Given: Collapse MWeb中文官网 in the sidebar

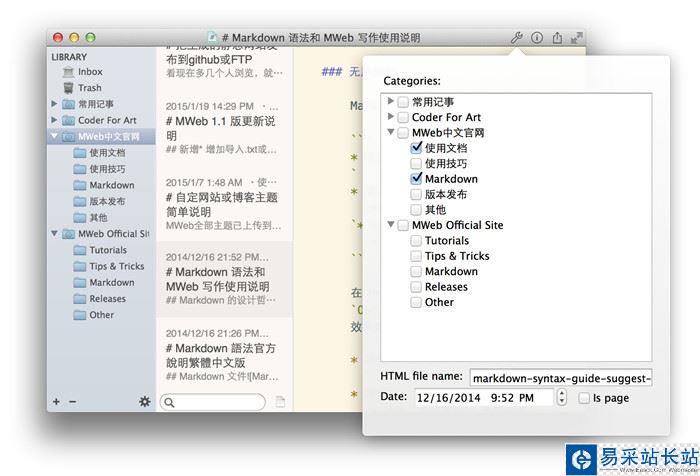Looking at the screenshot, I should 54,136.
